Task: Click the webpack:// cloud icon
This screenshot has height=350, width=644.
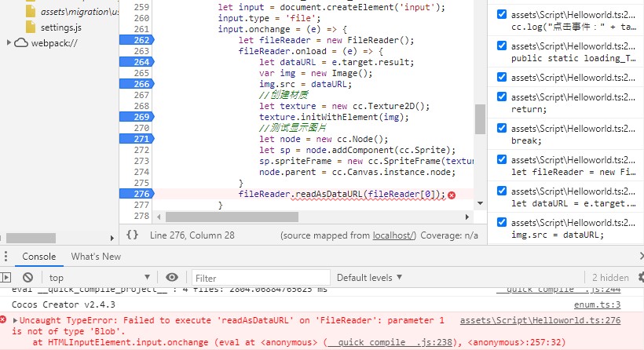Action: tap(21, 42)
